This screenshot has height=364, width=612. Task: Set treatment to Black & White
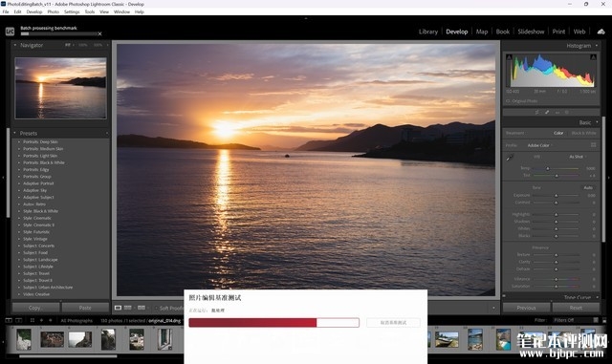(x=583, y=133)
